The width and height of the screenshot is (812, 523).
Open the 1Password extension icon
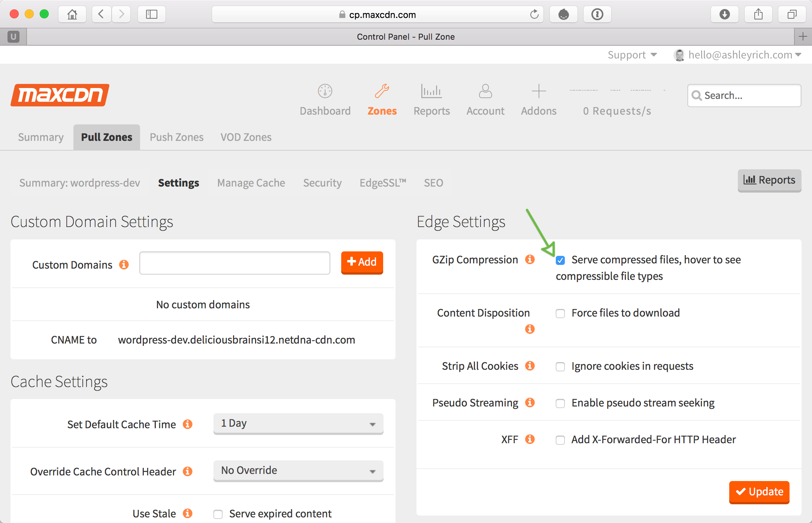(x=597, y=14)
